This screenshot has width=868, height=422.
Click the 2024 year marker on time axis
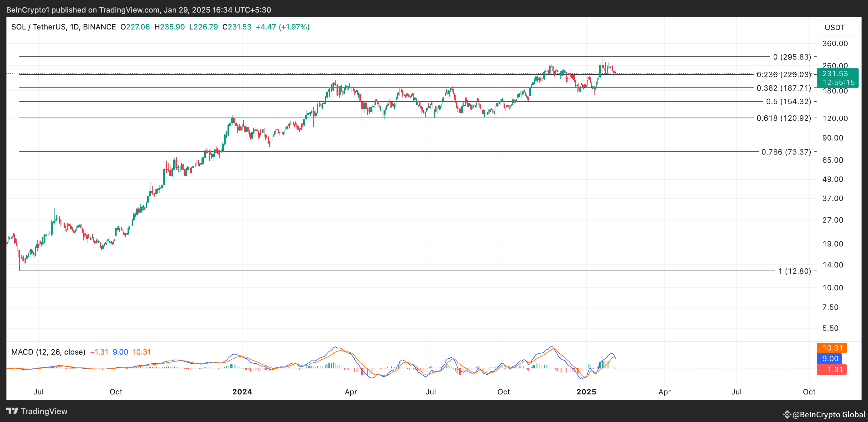[242, 392]
